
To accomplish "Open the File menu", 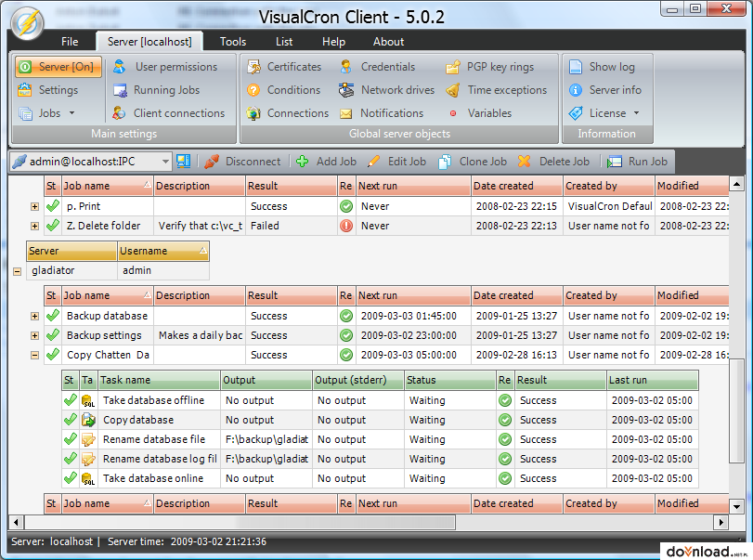I will click(70, 42).
